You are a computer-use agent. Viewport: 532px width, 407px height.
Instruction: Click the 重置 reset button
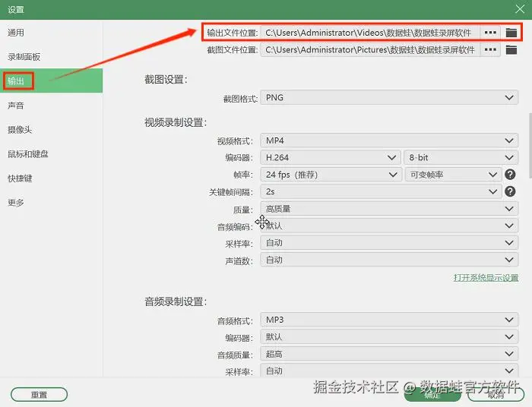pyautogui.click(x=39, y=394)
